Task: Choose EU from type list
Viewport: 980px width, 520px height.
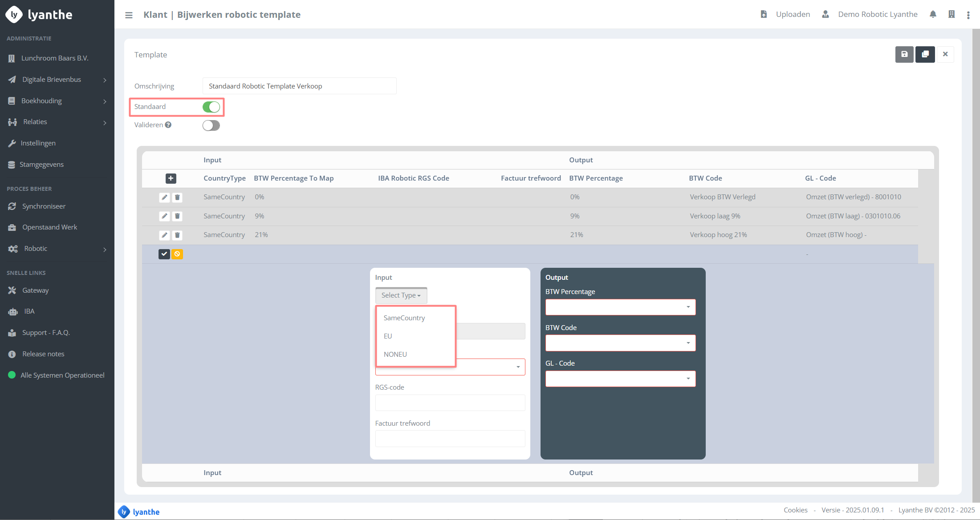Action: point(388,336)
